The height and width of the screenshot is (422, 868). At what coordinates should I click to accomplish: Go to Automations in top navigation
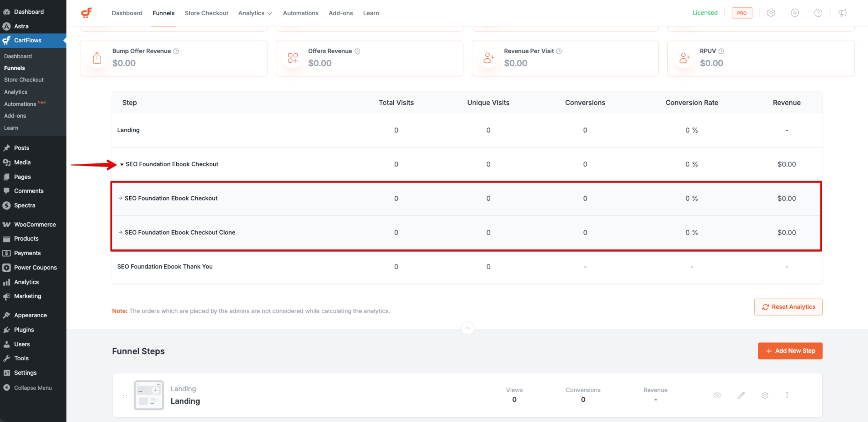[x=300, y=13]
